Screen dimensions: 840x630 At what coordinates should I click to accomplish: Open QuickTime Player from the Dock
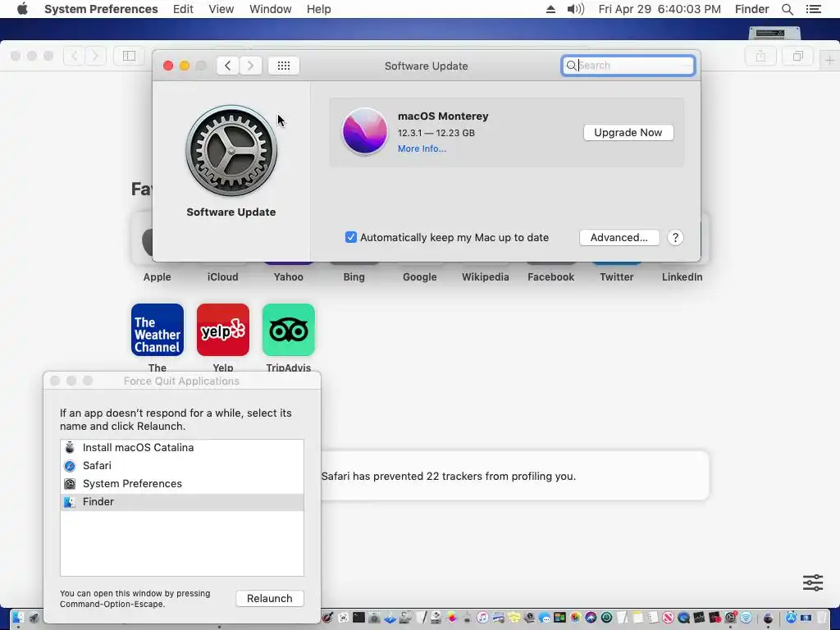click(x=683, y=619)
